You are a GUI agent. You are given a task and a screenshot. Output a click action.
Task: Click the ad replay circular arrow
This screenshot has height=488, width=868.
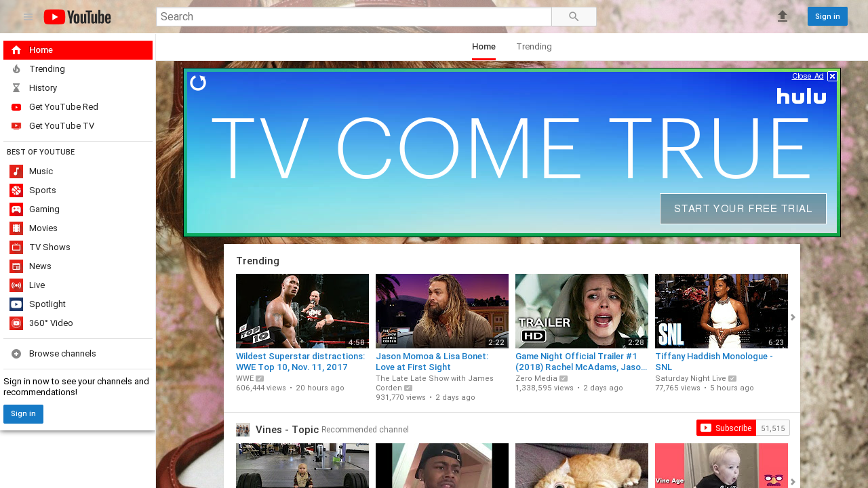(198, 83)
